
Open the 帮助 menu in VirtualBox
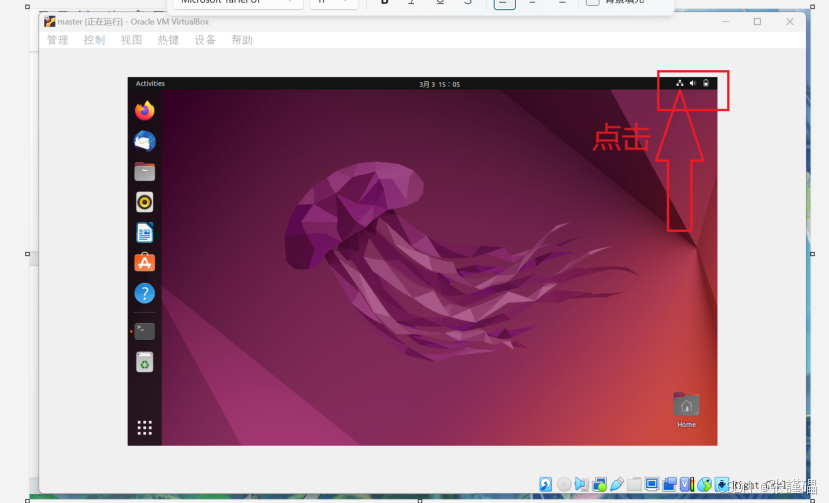(x=242, y=40)
